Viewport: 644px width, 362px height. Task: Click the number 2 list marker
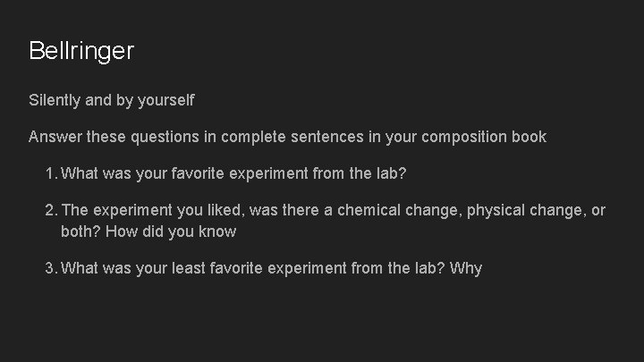coord(51,210)
